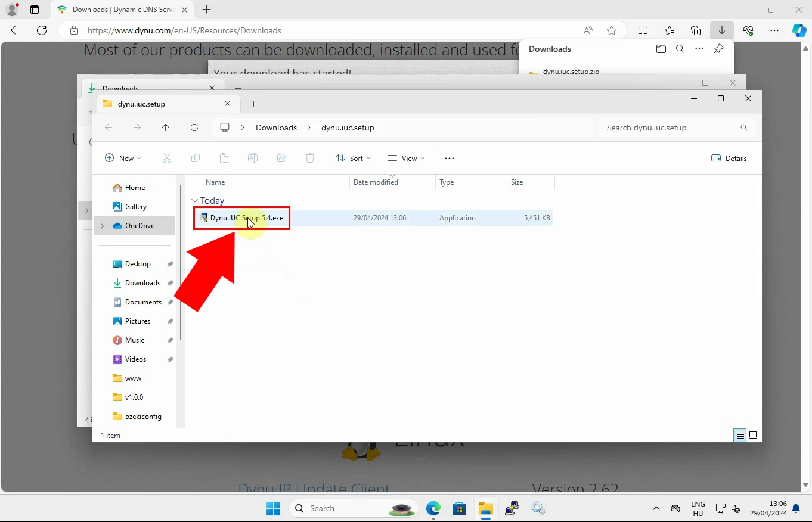Click the Rename icon in Explorer toolbar
812x522 pixels.
(x=253, y=158)
